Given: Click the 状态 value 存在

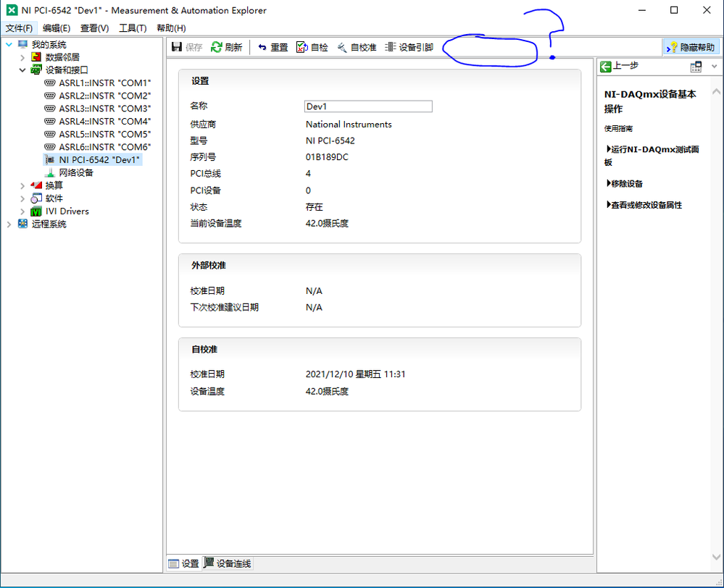Looking at the screenshot, I should pyautogui.click(x=314, y=207).
